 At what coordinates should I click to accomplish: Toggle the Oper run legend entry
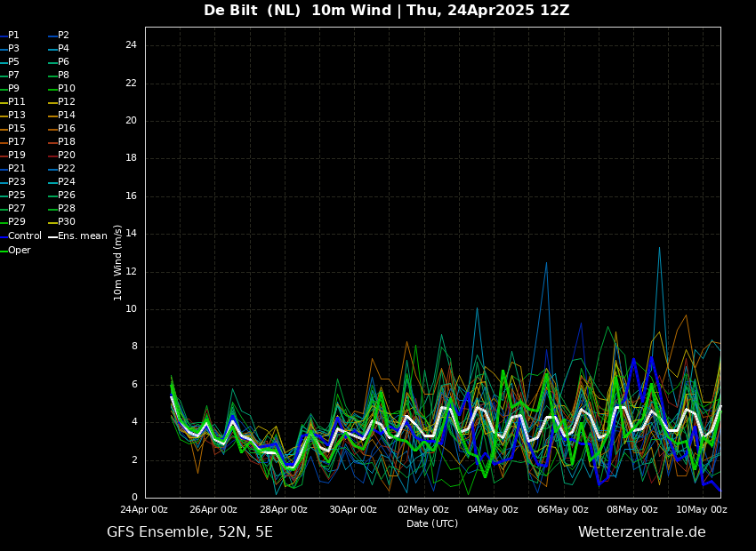pyautogui.click(x=19, y=251)
